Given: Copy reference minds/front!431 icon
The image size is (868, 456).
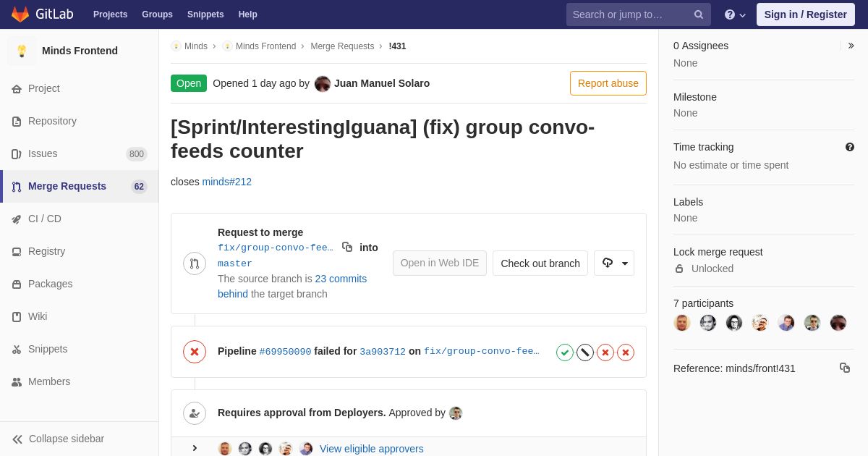Looking at the screenshot, I should pyautogui.click(x=845, y=368).
